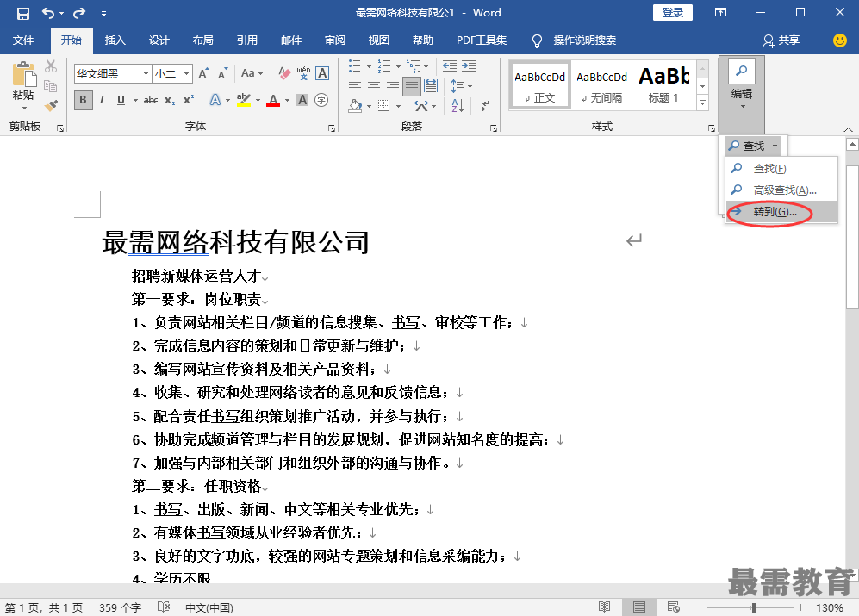Apply the Normal (正文) style
The height and width of the screenshot is (616, 859).
[539, 86]
